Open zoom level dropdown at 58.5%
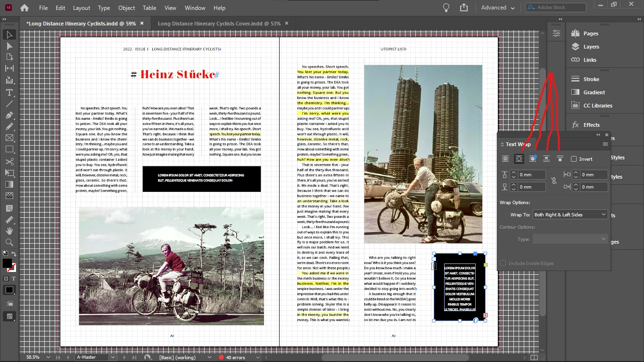The image size is (644, 362). click(49, 358)
